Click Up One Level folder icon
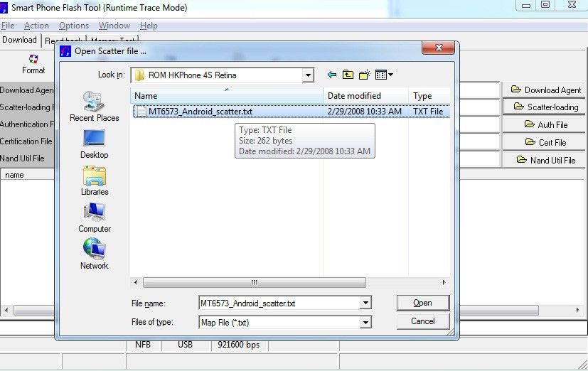 pos(348,75)
